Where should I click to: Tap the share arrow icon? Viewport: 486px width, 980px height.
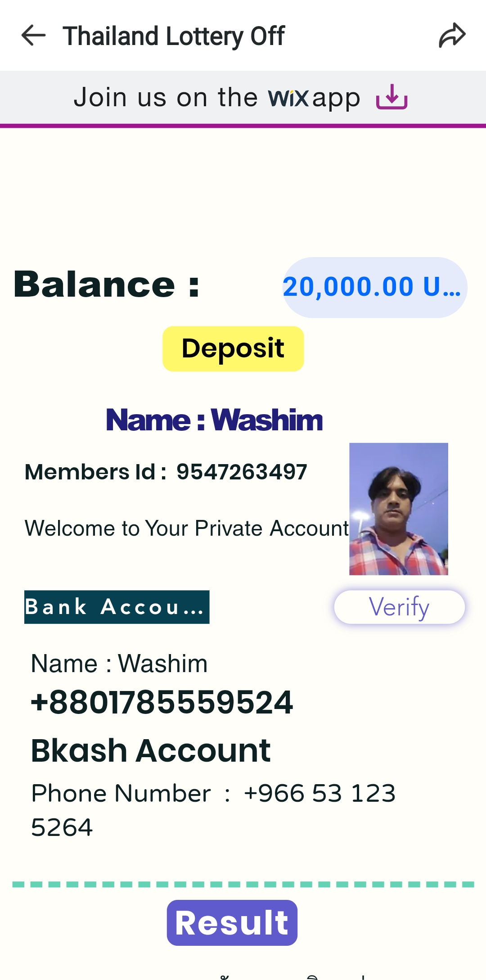(452, 36)
